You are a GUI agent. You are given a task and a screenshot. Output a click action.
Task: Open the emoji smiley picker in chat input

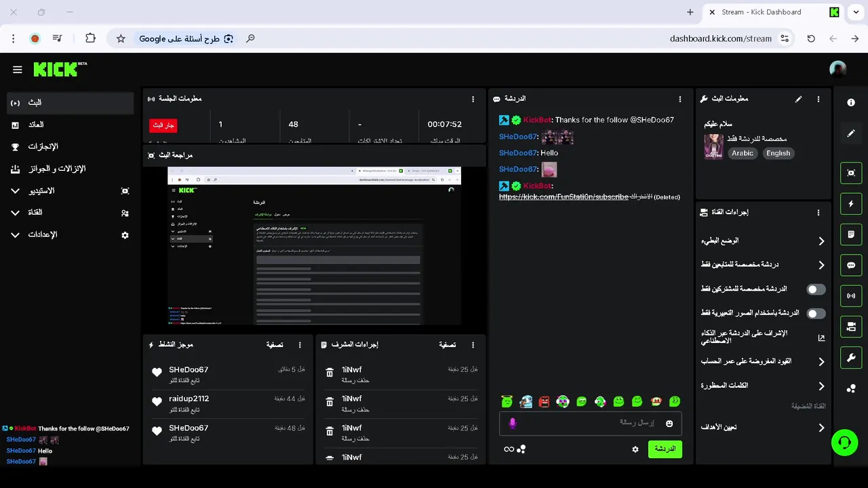click(669, 424)
